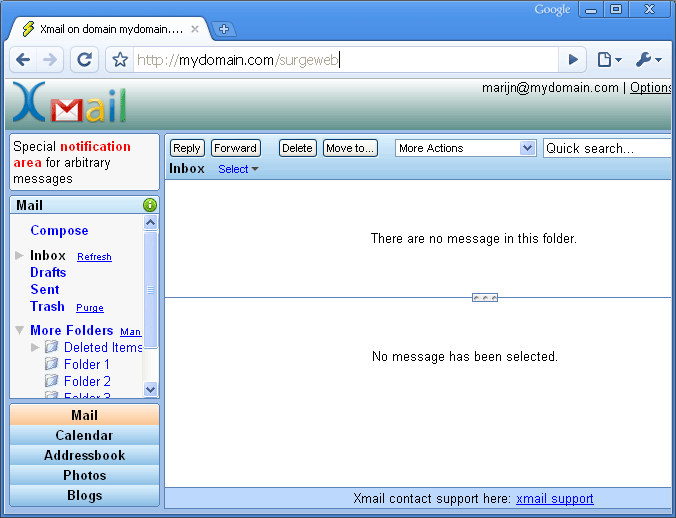
Task: Switch to the Calendar section
Action: pos(84,435)
